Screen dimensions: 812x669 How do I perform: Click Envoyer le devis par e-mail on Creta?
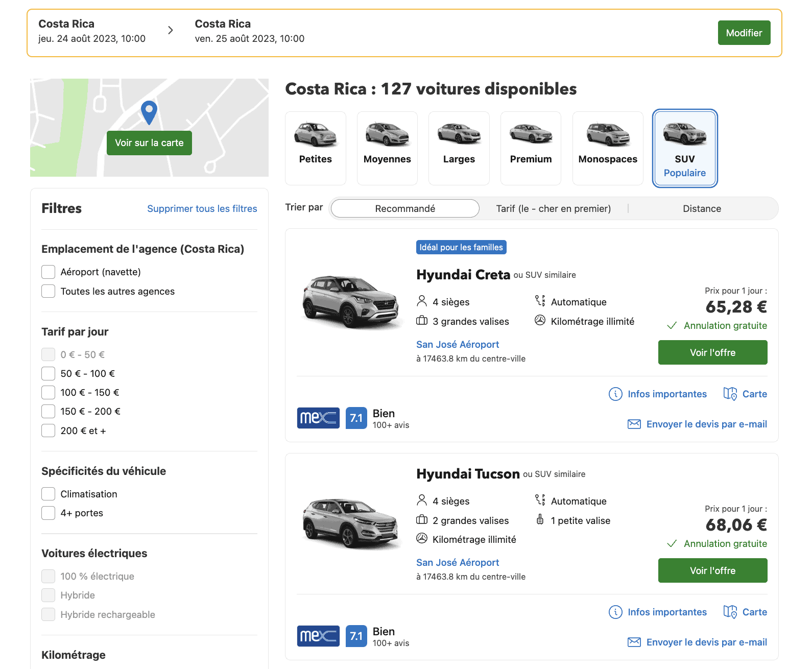coord(707,424)
